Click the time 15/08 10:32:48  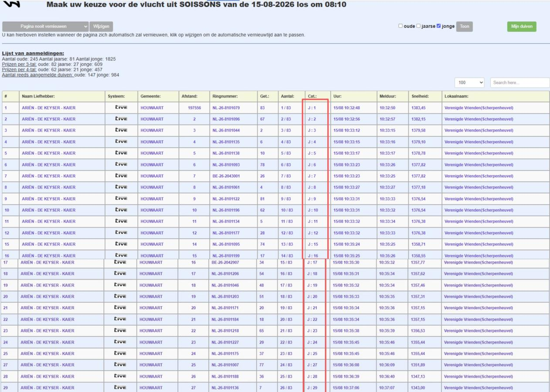coord(346,108)
